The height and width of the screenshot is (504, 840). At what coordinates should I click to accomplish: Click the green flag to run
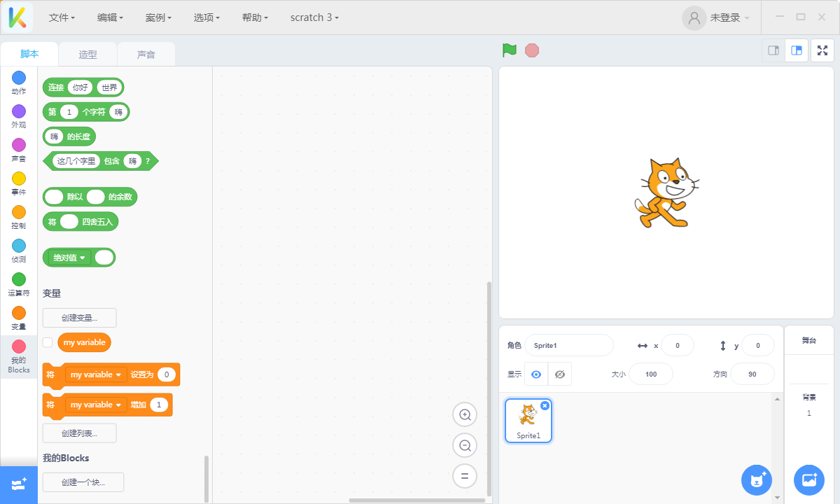tap(510, 50)
